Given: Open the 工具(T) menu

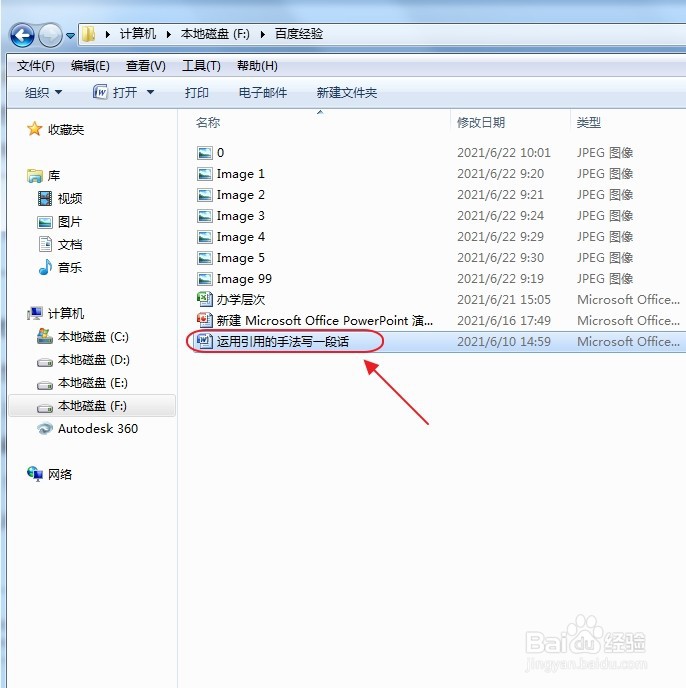Looking at the screenshot, I should [201, 66].
